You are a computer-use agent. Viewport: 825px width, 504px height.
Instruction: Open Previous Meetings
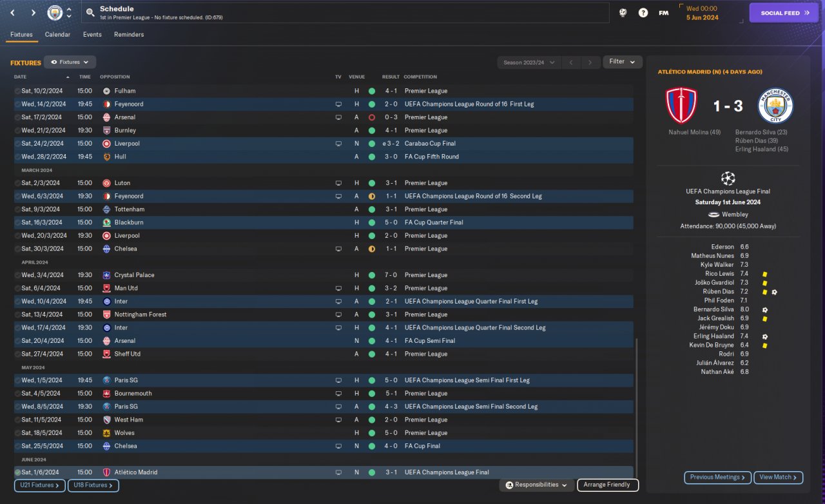[x=717, y=478]
